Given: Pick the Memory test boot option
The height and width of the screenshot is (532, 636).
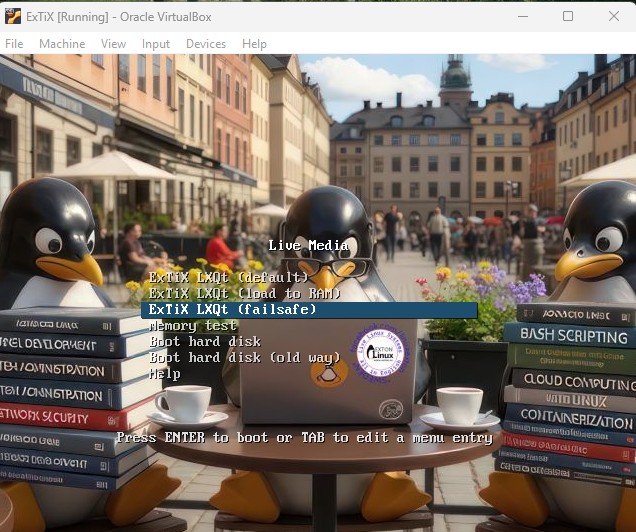Looking at the screenshot, I should tap(193, 326).
